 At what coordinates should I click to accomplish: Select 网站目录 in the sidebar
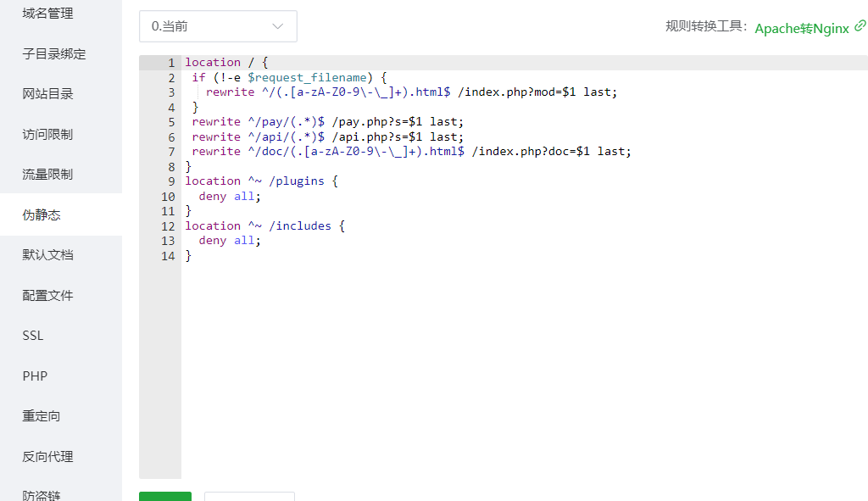coord(47,94)
